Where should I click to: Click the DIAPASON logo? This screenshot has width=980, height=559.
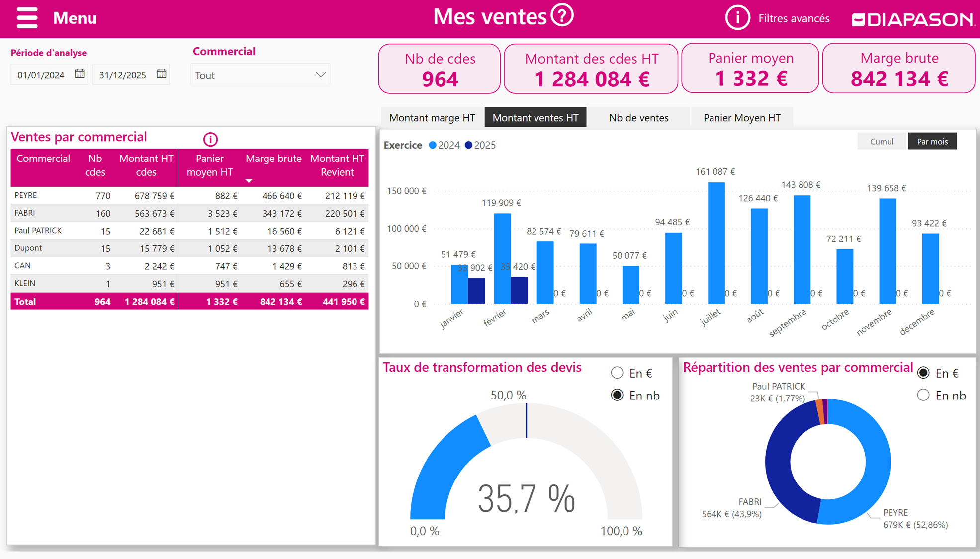pyautogui.click(x=913, y=19)
